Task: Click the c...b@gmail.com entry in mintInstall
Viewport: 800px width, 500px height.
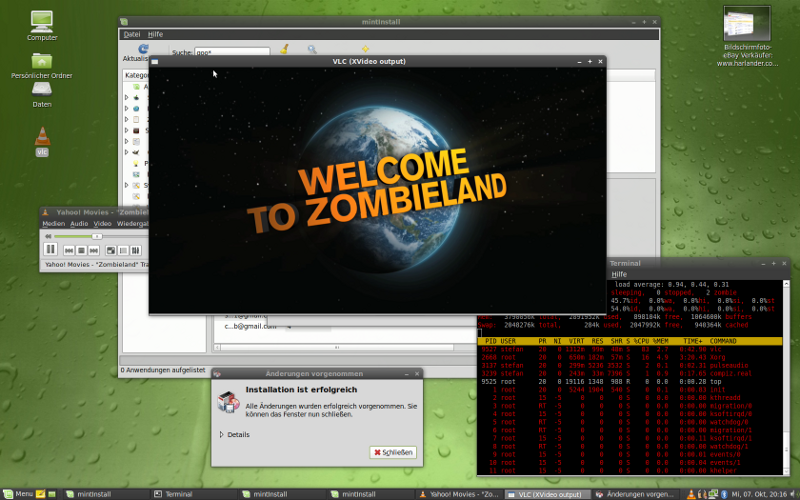Action: [x=250, y=326]
